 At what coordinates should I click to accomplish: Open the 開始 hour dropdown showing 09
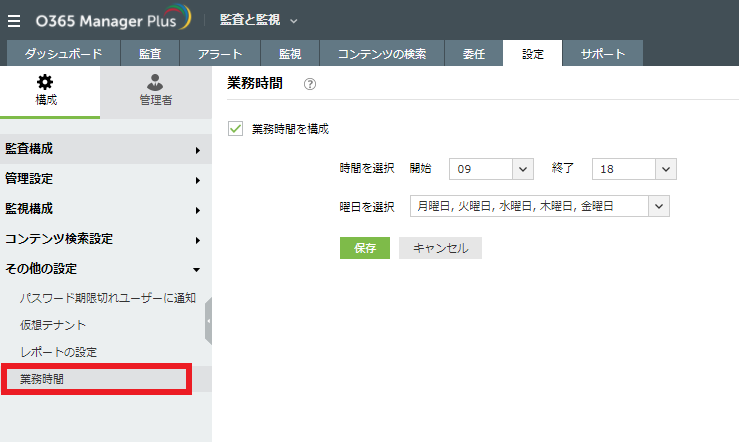(491, 169)
